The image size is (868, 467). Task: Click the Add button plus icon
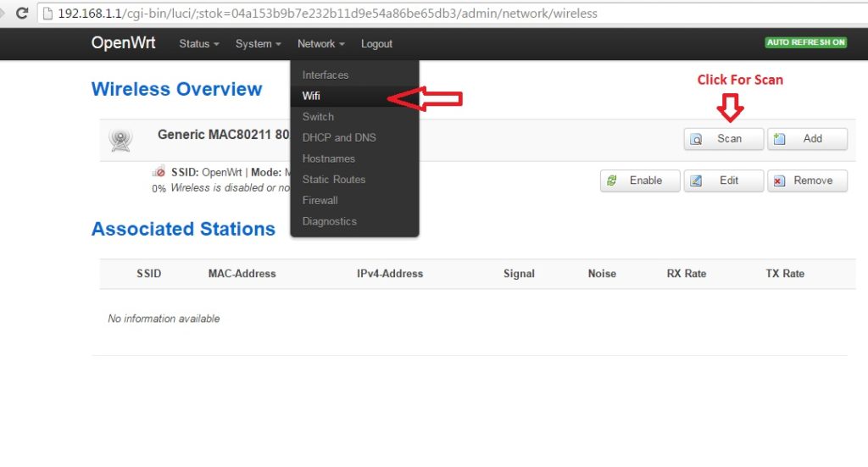click(780, 139)
